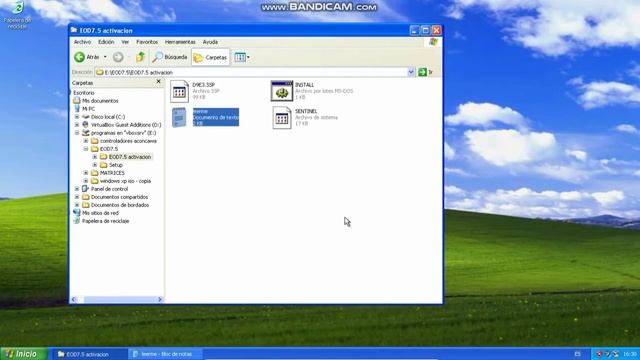Click the forward navigation arrow

[118, 57]
